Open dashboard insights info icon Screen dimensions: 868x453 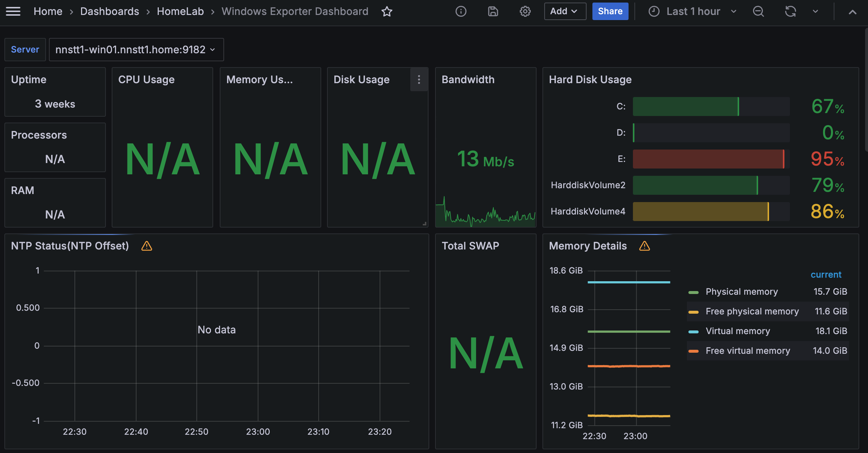(x=461, y=12)
